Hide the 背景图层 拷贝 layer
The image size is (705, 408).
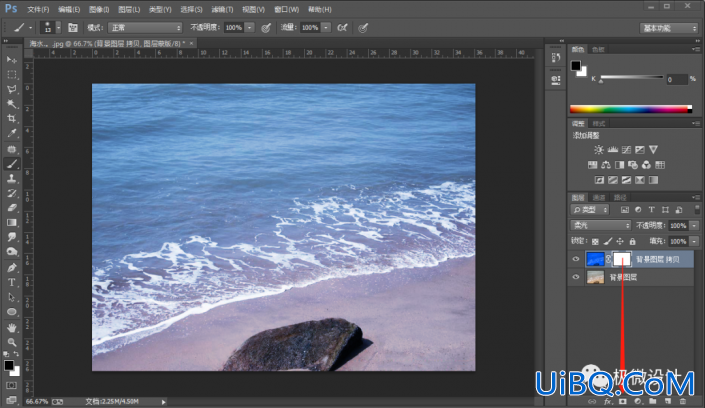(x=576, y=259)
